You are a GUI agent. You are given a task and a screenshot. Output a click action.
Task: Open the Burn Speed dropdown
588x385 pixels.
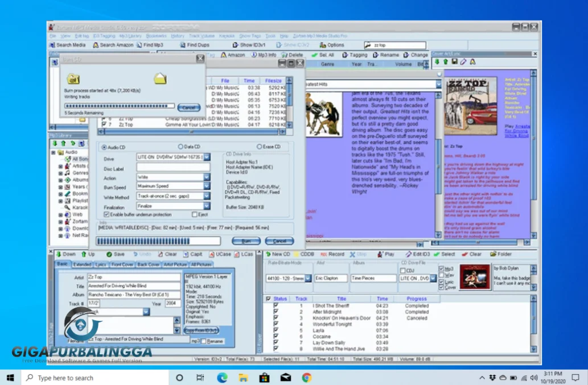[x=207, y=186]
